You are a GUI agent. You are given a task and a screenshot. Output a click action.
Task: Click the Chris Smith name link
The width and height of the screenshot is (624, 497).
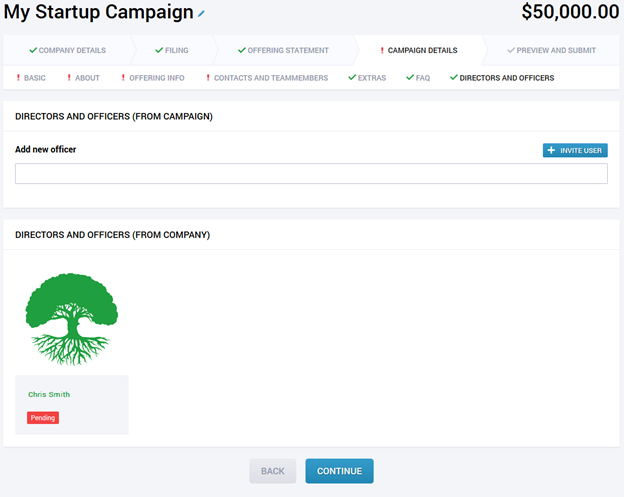pos(49,394)
